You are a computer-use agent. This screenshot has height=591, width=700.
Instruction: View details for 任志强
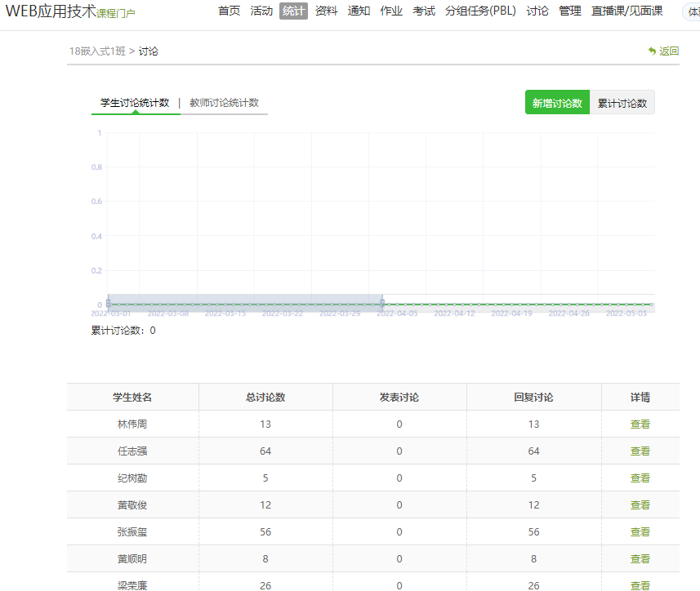[x=640, y=451]
